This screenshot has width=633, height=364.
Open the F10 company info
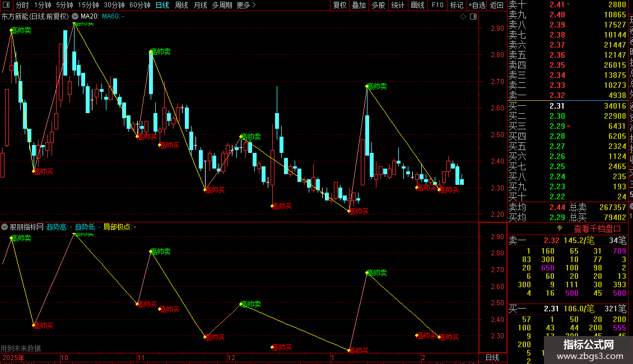click(x=437, y=5)
